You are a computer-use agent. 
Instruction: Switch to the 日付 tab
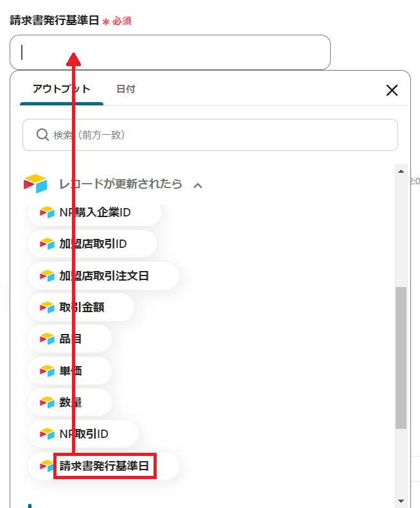[126, 89]
